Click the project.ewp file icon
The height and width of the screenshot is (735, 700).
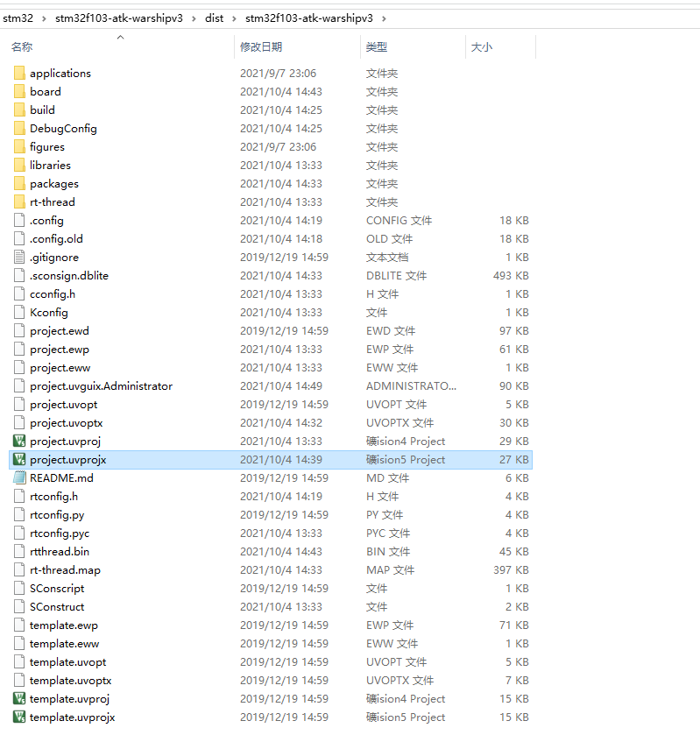[19, 350]
